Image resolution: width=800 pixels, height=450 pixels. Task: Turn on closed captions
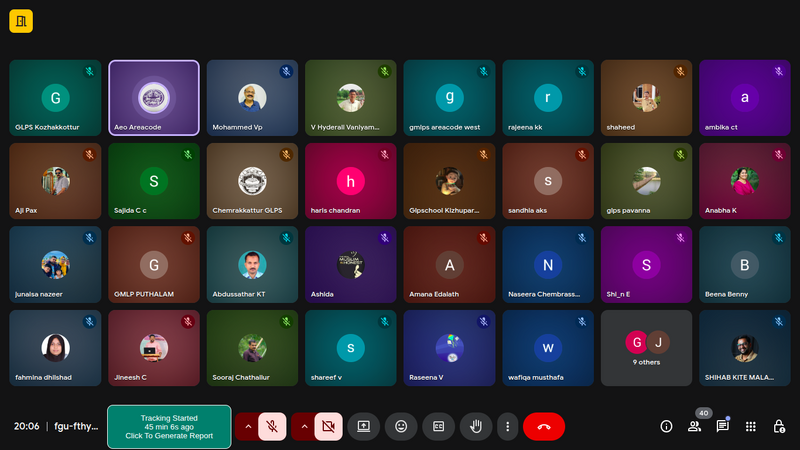point(438,426)
